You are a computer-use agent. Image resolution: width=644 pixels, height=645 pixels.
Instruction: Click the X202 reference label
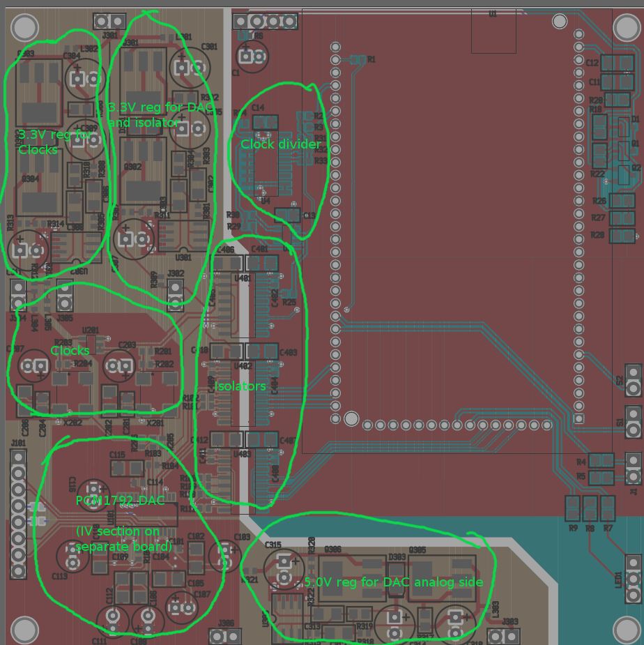pos(72,423)
